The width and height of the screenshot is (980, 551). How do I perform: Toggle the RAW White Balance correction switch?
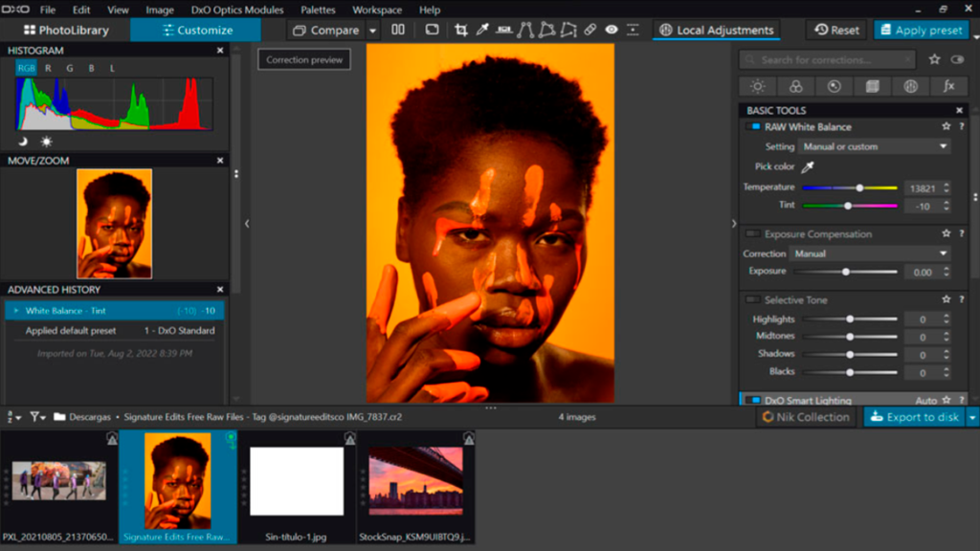point(751,126)
